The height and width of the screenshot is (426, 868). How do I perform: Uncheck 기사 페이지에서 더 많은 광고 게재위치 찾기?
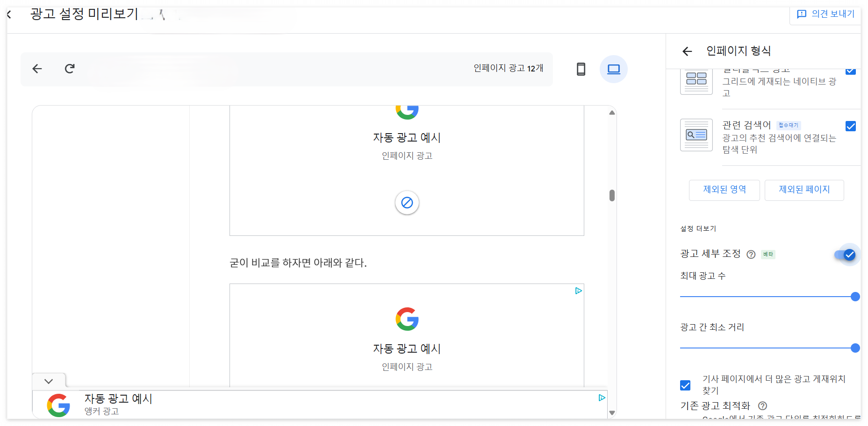click(685, 385)
